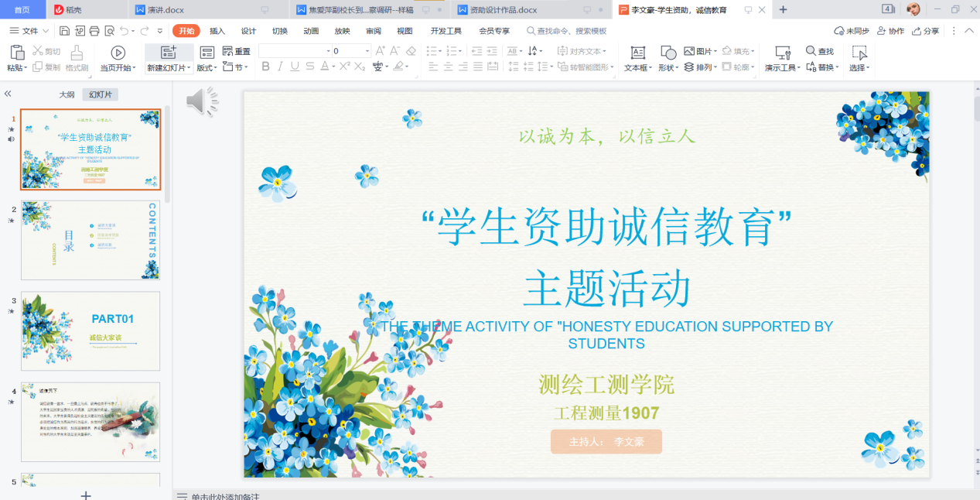Viewport: 980px width, 500px height.
Task: Click the Shapes (形状) icon
Action: [x=668, y=53]
